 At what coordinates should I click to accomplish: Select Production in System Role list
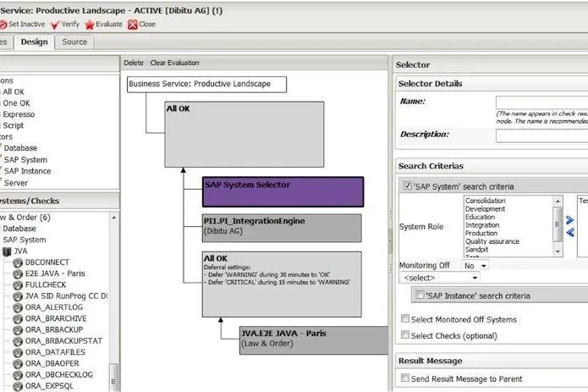481,233
